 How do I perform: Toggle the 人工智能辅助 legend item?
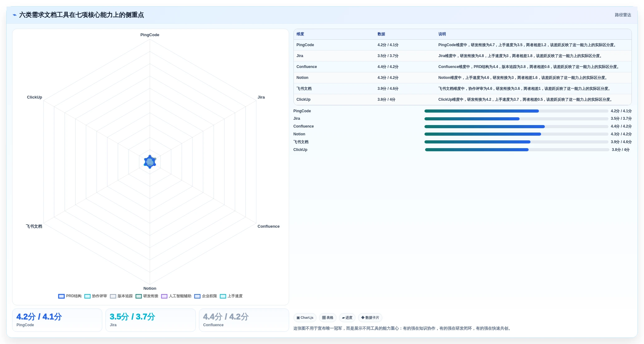[176, 296]
